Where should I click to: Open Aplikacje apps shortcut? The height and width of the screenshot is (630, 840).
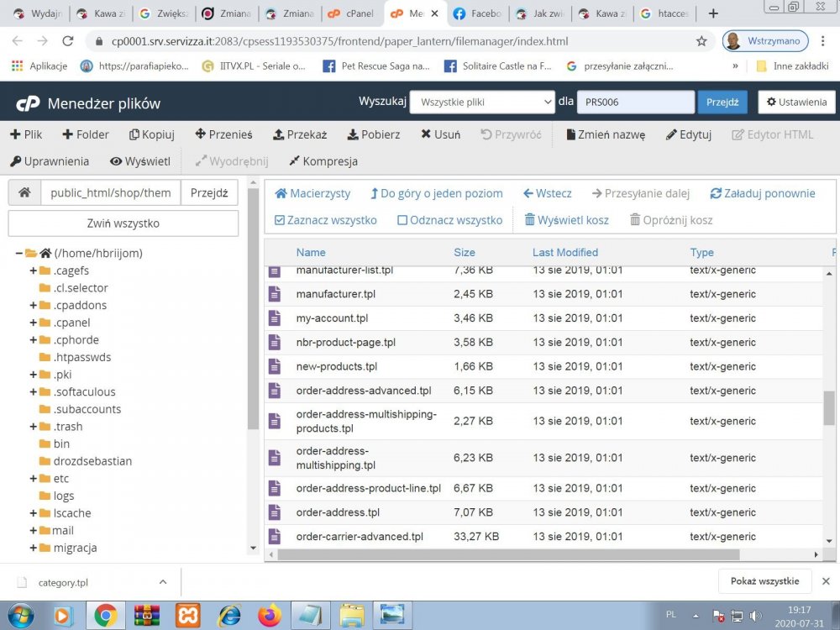tap(39, 66)
